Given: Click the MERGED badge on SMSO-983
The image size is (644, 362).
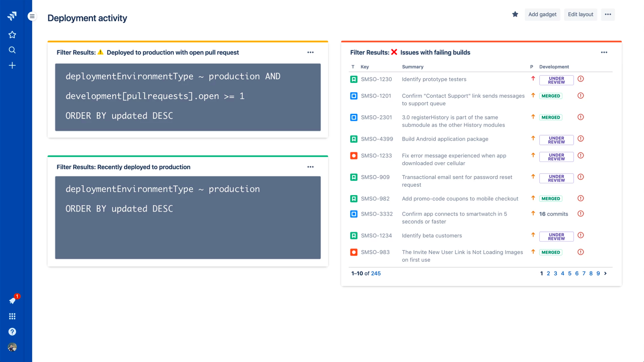Looking at the screenshot, I should tap(551, 252).
